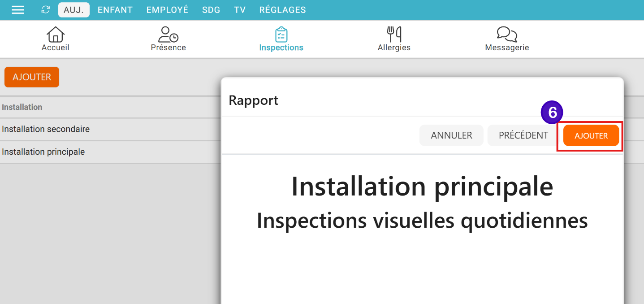Image resolution: width=644 pixels, height=304 pixels.
Task: Open the hamburger menu
Action: point(18,10)
